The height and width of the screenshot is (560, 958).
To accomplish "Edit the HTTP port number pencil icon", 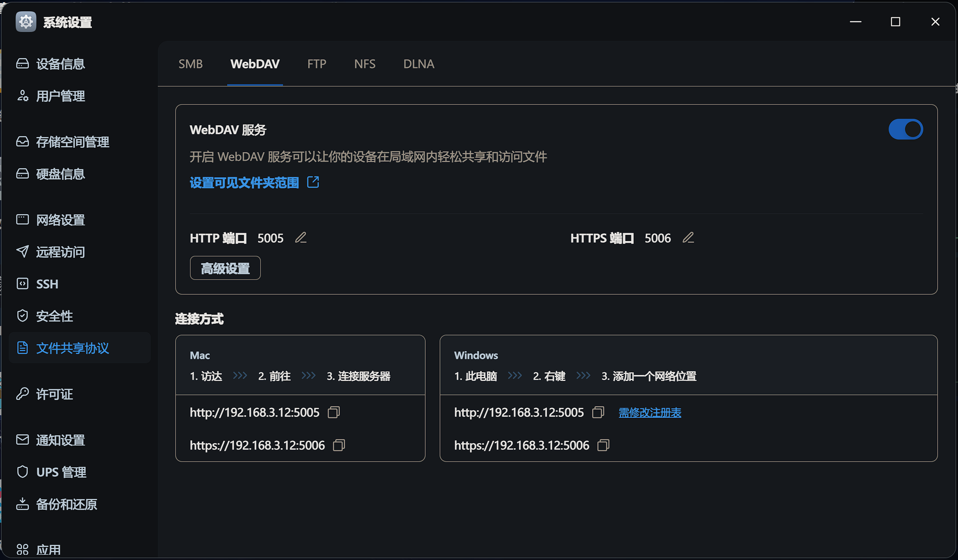I will 301,238.
